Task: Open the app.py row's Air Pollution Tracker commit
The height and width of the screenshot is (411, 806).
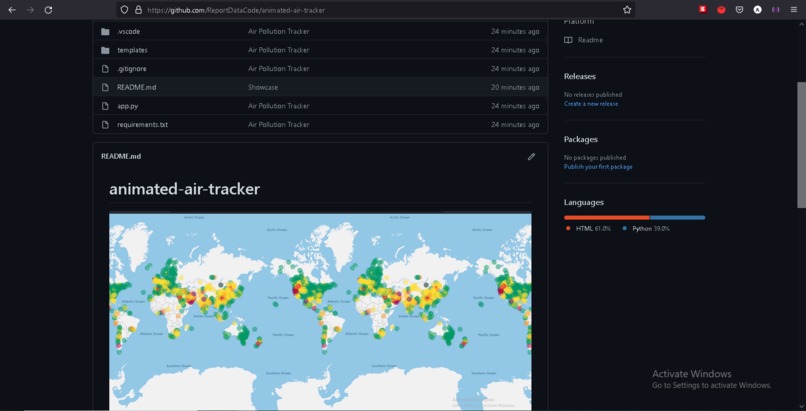Action: [x=279, y=106]
